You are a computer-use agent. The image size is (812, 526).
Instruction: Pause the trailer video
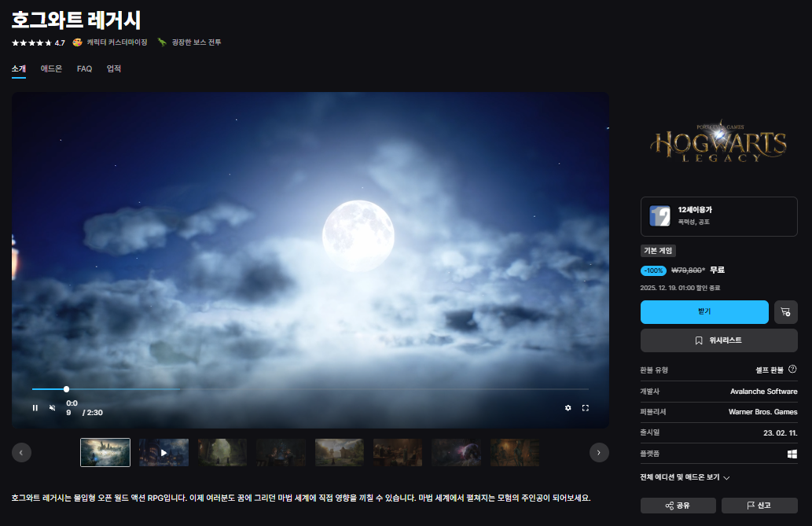(35, 407)
